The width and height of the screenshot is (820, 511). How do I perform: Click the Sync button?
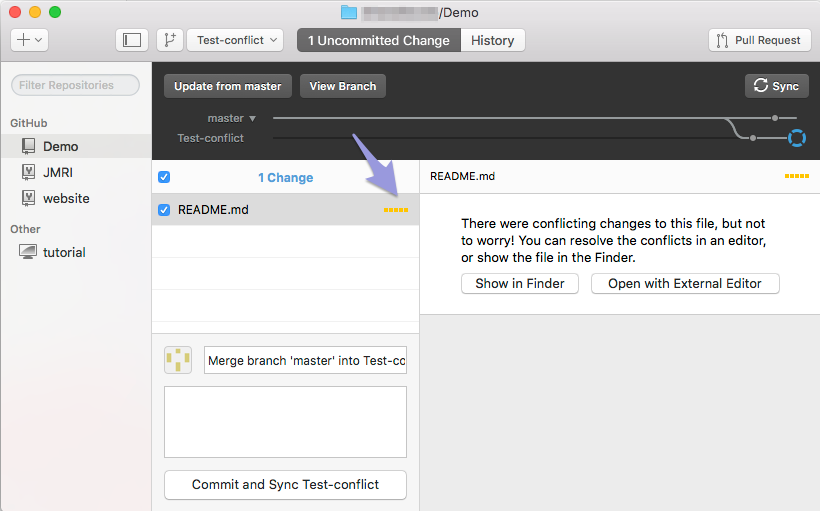pos(776,86)
